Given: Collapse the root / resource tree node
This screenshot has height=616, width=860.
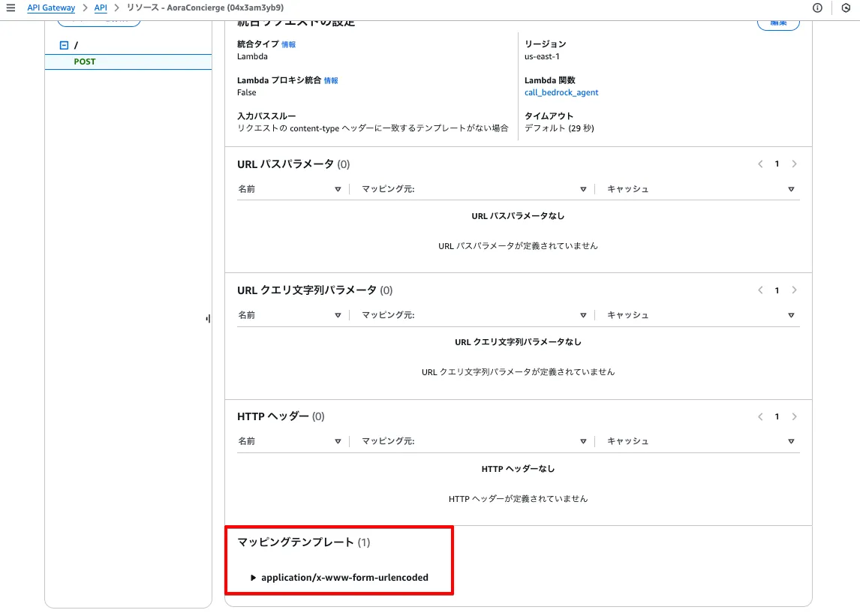Looking at the screenshot, I should click(x=65, y=45).
